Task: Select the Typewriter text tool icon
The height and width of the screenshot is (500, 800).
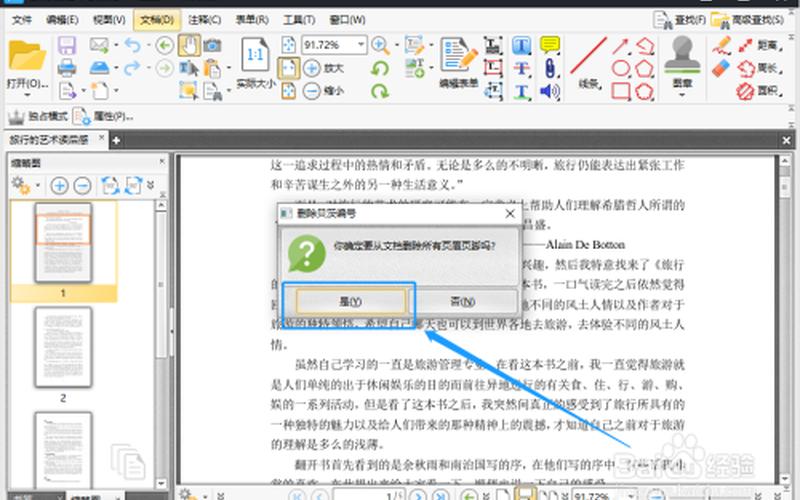Action: pos(521,45)
